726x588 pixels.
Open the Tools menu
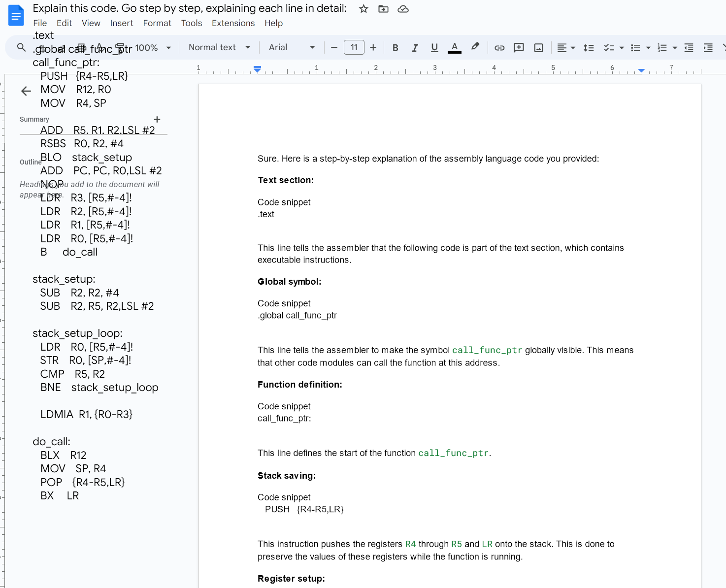(192, 23)
